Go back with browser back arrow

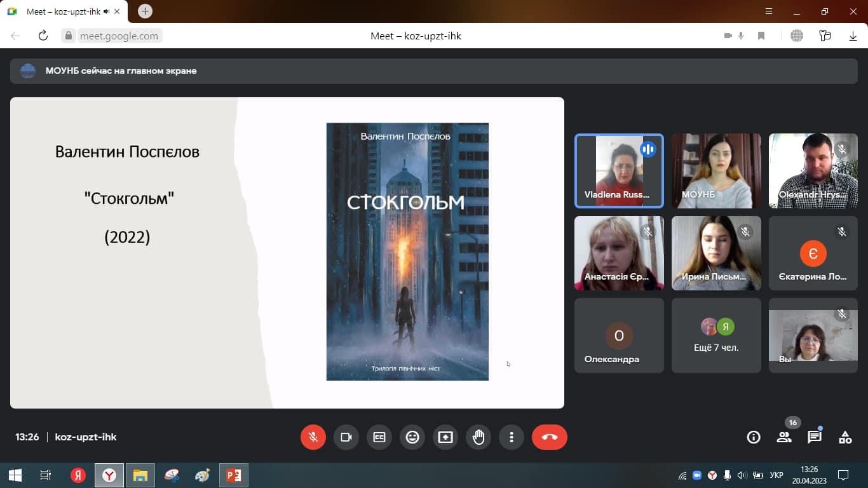click(x=15, y=36)
